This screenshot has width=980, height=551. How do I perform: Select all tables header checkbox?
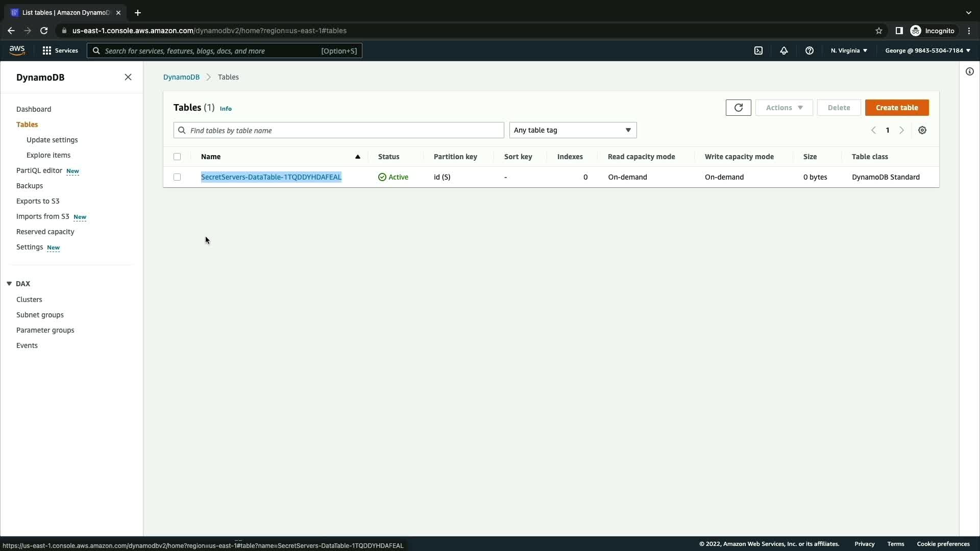[x=177, y=157]
